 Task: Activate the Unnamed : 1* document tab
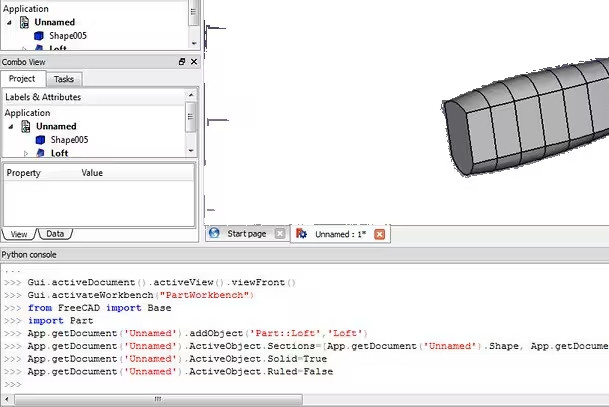[340, 234]
